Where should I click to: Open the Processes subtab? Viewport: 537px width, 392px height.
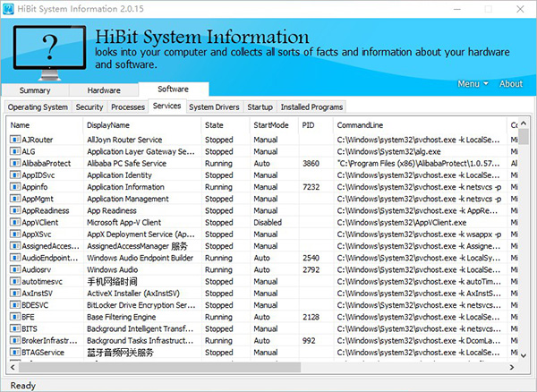(x=128, y=107)
